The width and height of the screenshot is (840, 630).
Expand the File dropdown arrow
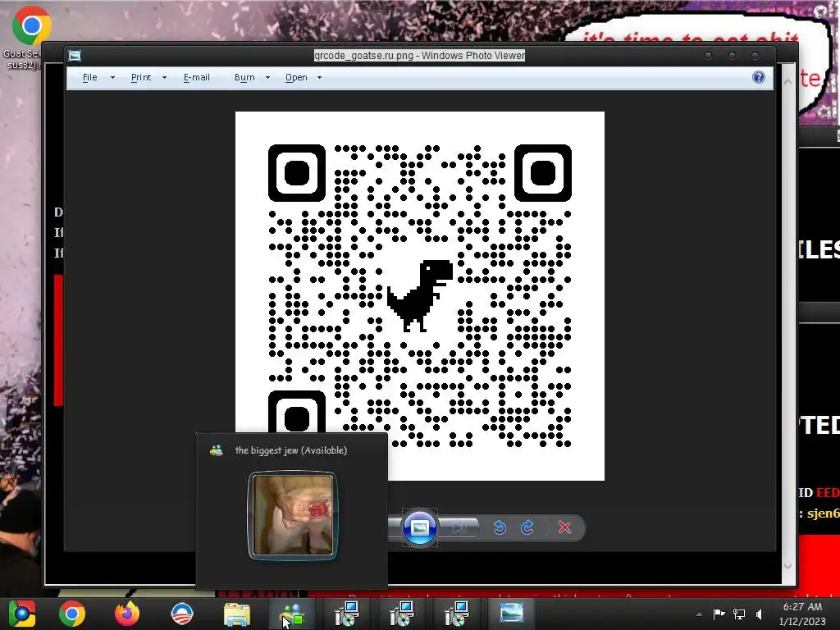click(x=112, y=78)
